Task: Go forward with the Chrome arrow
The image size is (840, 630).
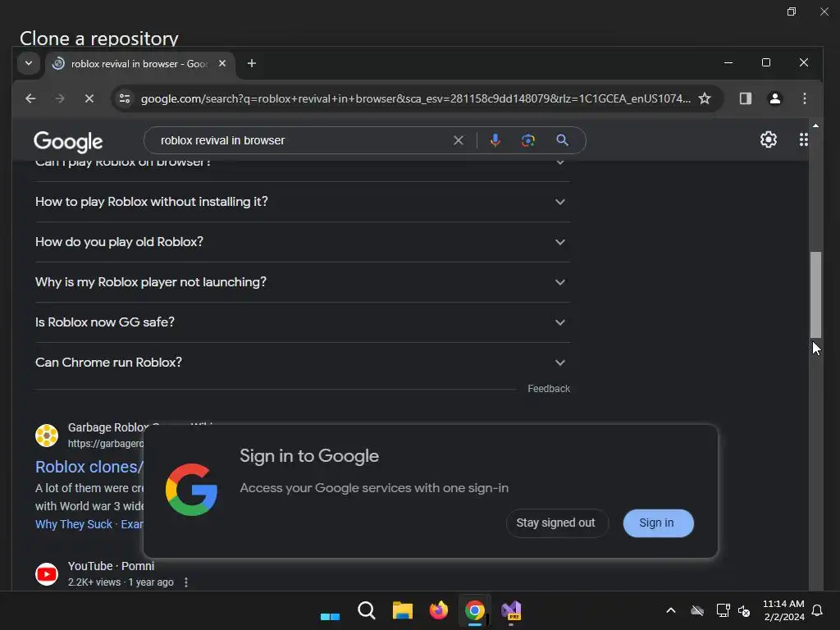Action: pos(60,98)
